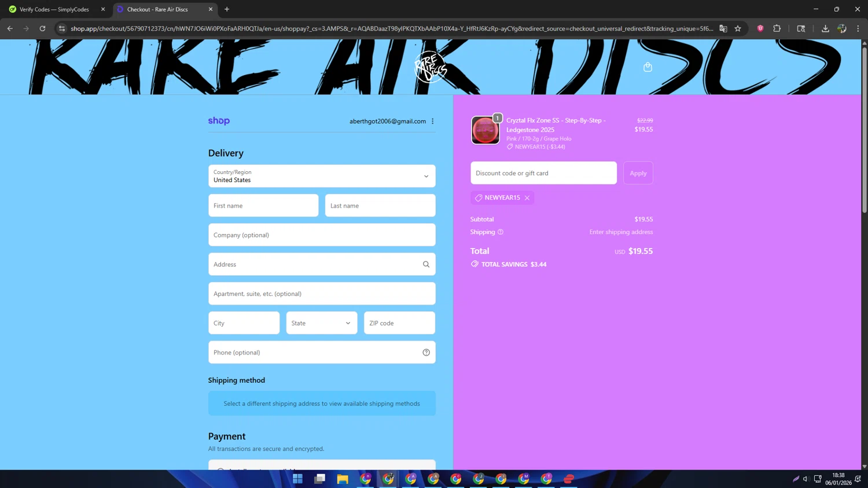Go forward in browser history
The image size is (868, 488).
pos(26,28)
